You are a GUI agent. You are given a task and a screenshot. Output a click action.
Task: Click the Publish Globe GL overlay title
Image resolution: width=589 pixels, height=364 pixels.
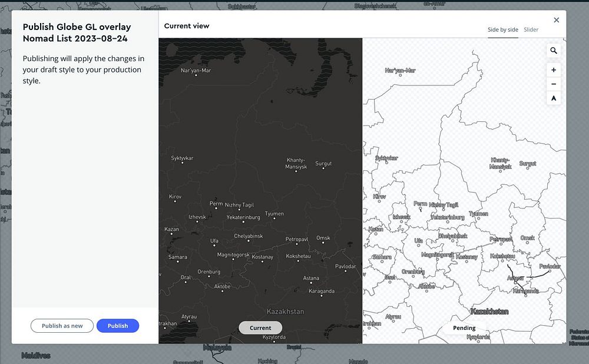(77, 32)
